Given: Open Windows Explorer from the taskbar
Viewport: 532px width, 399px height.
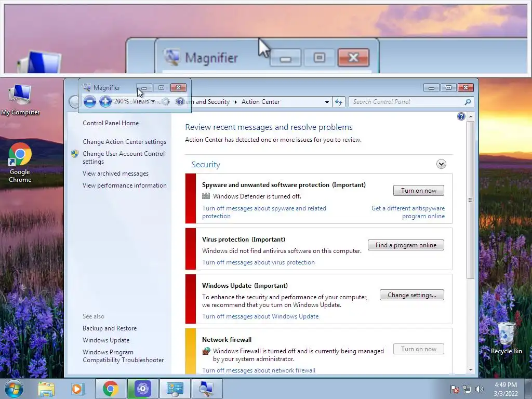Looking at the screenshot, I should point(46,389).
